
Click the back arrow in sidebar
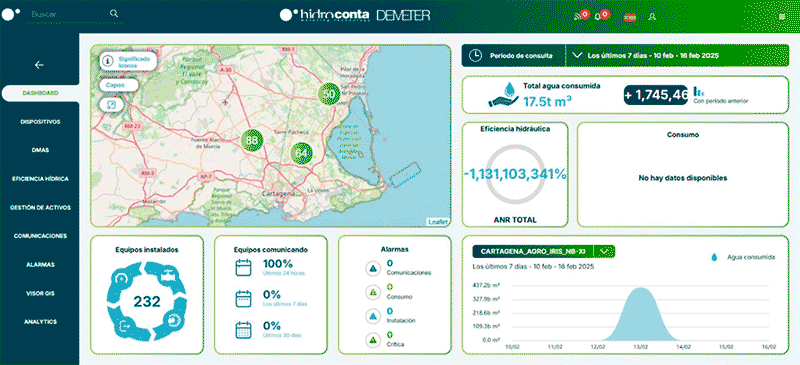(x=39, y=65)
